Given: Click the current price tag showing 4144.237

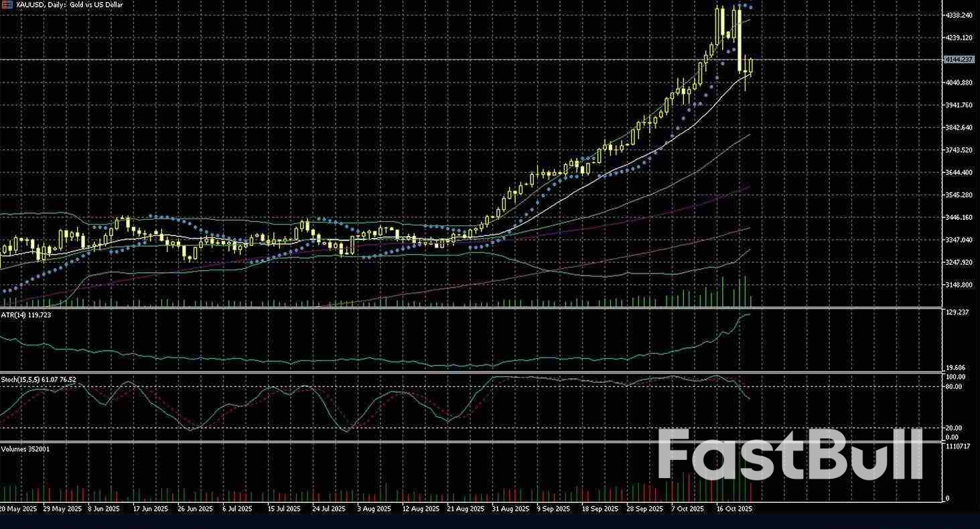Looking at the screenshot, I should tap(961, 60).
